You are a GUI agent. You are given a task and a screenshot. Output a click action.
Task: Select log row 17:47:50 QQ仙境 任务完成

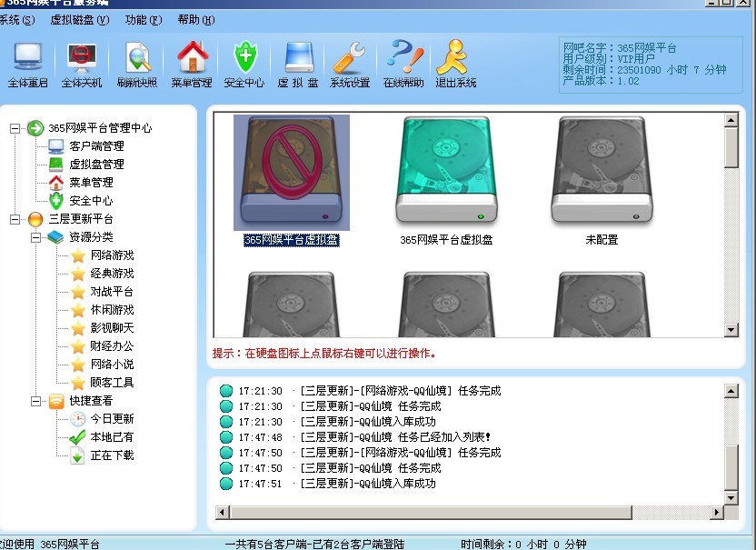tap(330, 468)
